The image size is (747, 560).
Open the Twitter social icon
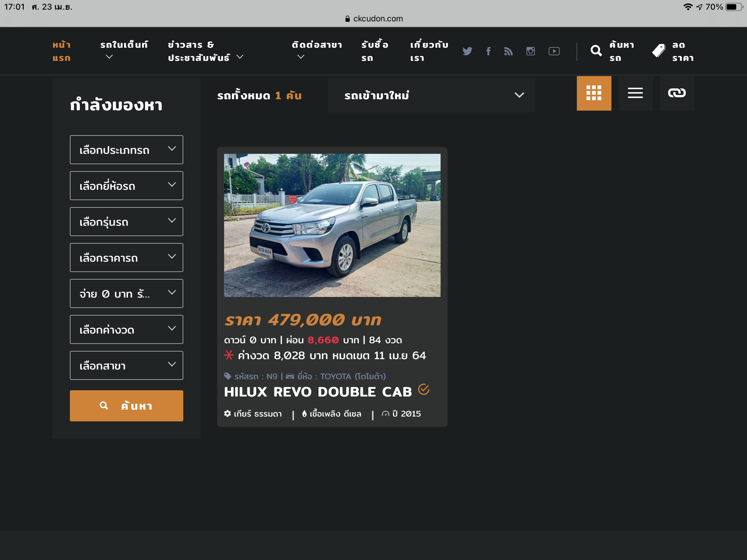click(x=467, y=51)
